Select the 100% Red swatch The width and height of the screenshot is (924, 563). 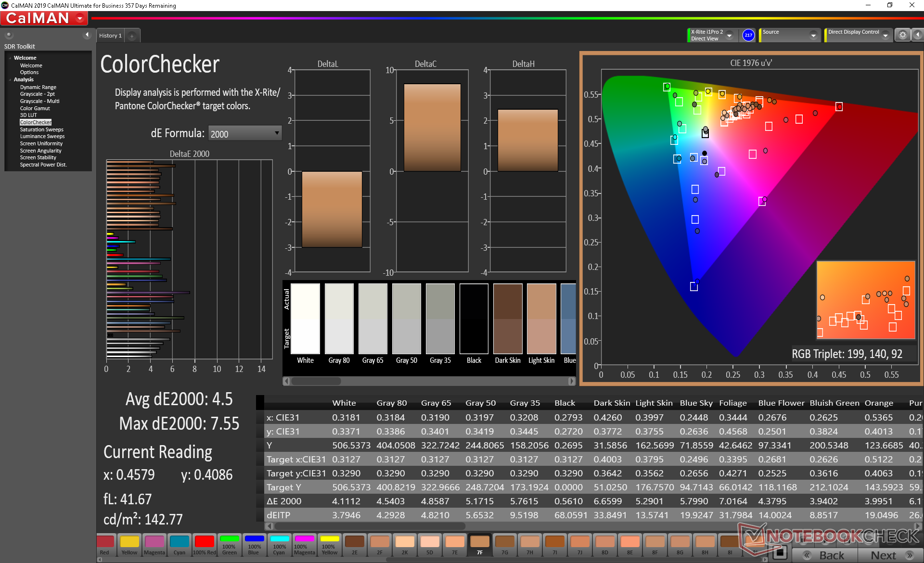point(204,545)
